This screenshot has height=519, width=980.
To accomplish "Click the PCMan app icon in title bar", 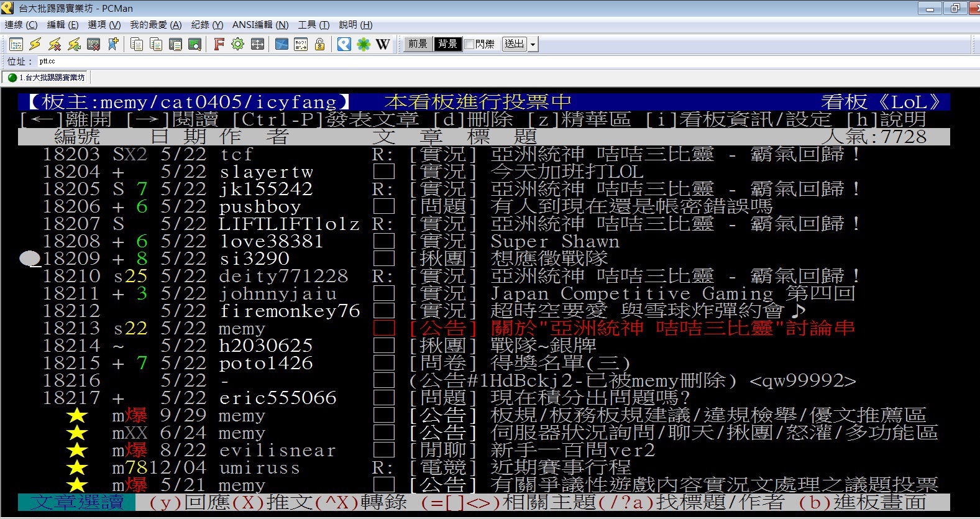I will 7,8.
